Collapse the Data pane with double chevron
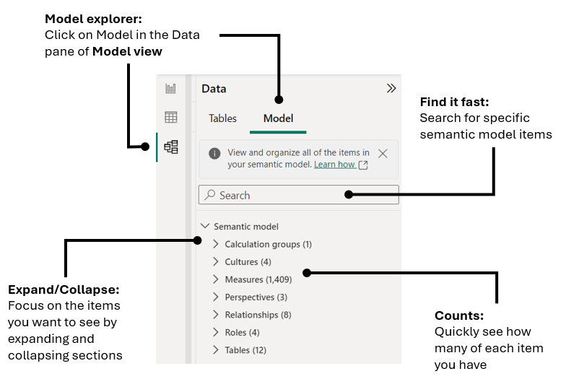 391,88
